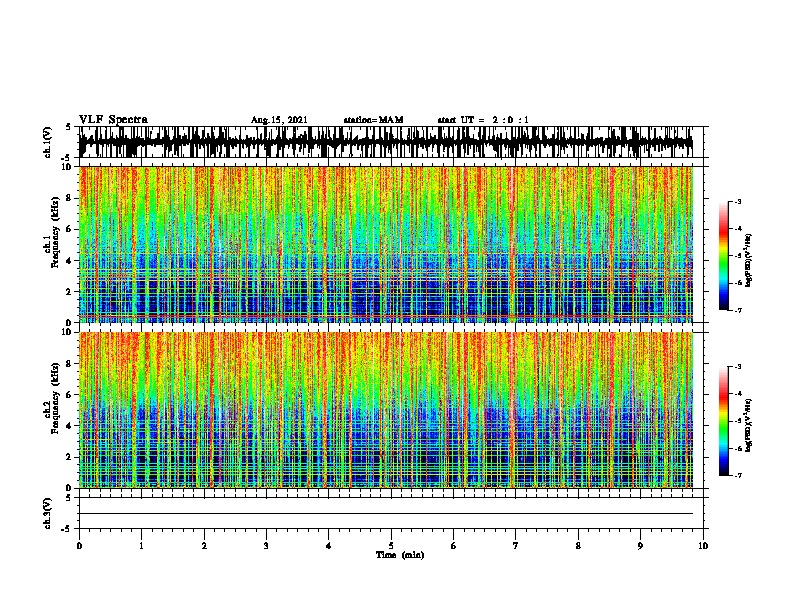Click the ch.1 spectrogram color scale bar
792x612 pixels.
click(x=724, y=256)
